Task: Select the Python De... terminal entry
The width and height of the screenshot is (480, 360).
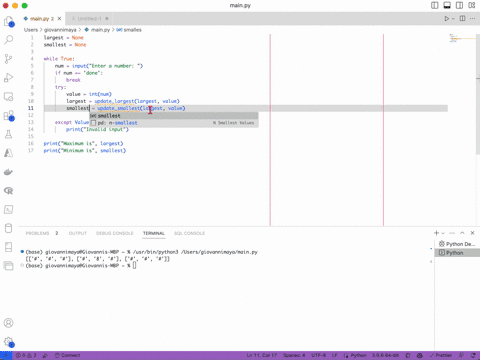Action: (x=457, y=244)
